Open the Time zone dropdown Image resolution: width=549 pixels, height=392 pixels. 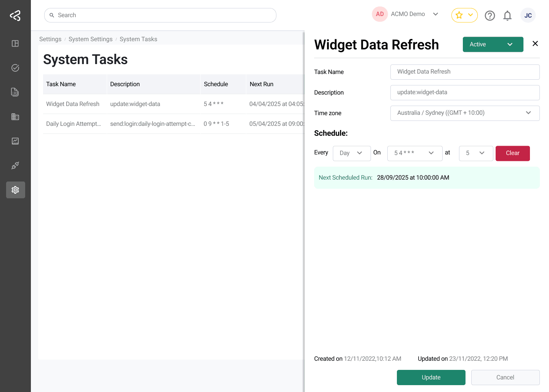[x=465, y=113]
